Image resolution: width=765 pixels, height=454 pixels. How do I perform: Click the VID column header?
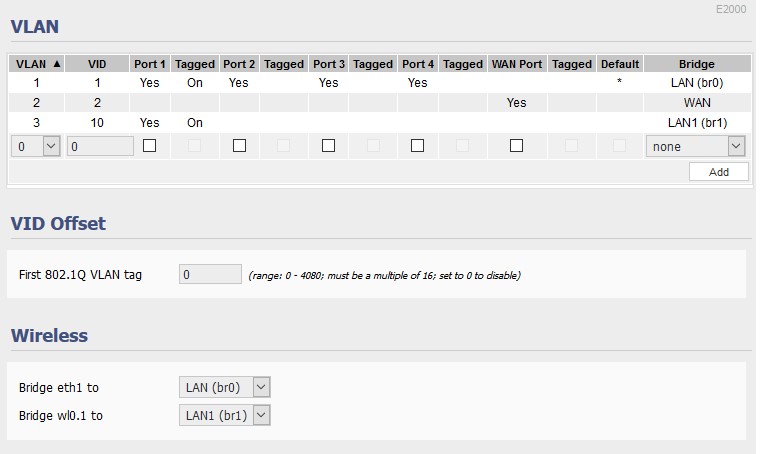[97, 64]
